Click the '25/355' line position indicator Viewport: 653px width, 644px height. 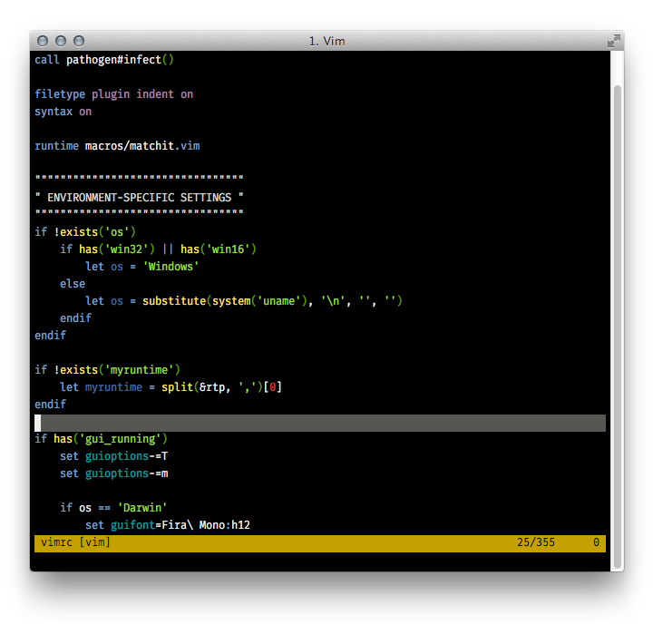[536, 542]
